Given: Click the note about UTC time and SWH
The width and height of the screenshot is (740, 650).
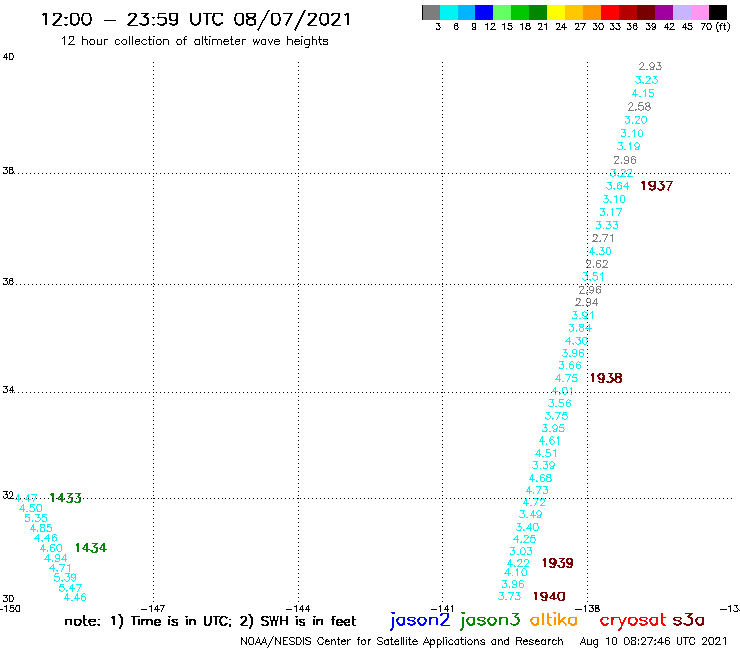Looking at the screenshot, I should pos(210,621).
